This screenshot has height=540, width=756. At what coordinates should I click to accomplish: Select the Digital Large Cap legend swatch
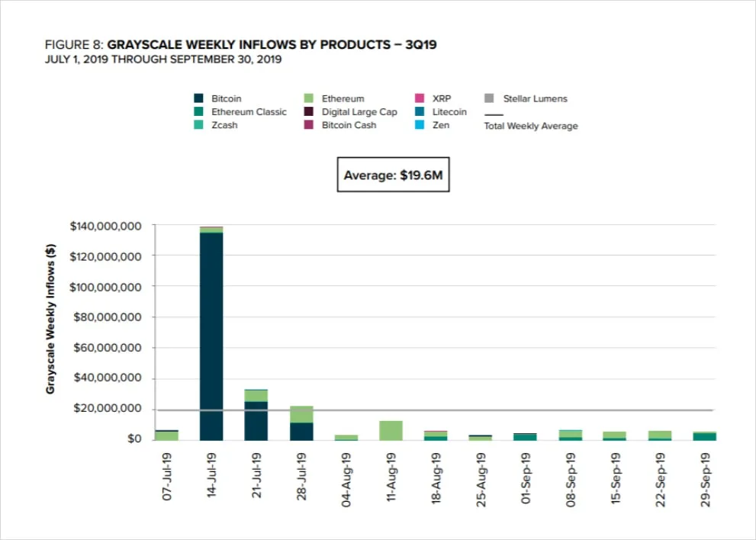(309, 112)
